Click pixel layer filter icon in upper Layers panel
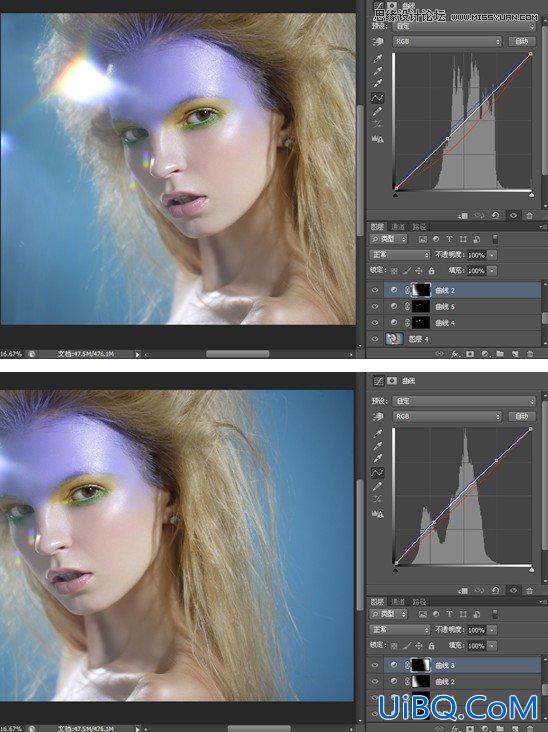 tap(422, 239)
